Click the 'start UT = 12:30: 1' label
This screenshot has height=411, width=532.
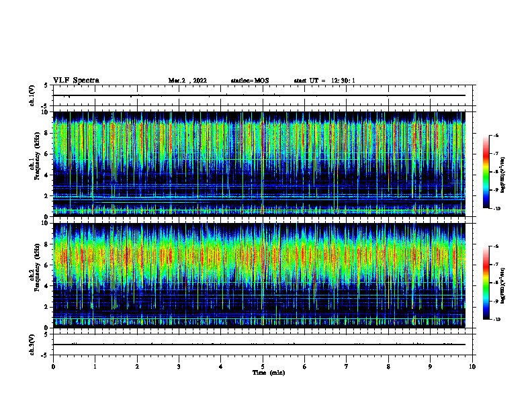click(324, 81)
